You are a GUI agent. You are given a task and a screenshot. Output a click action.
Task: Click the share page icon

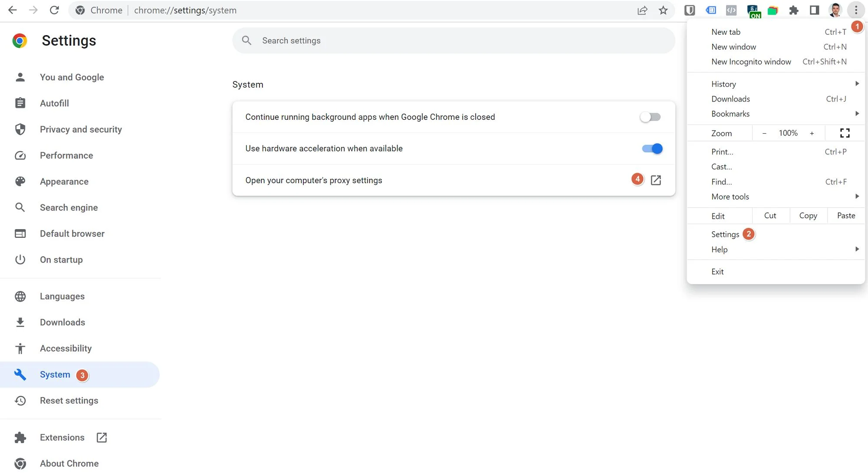[642, 10]
